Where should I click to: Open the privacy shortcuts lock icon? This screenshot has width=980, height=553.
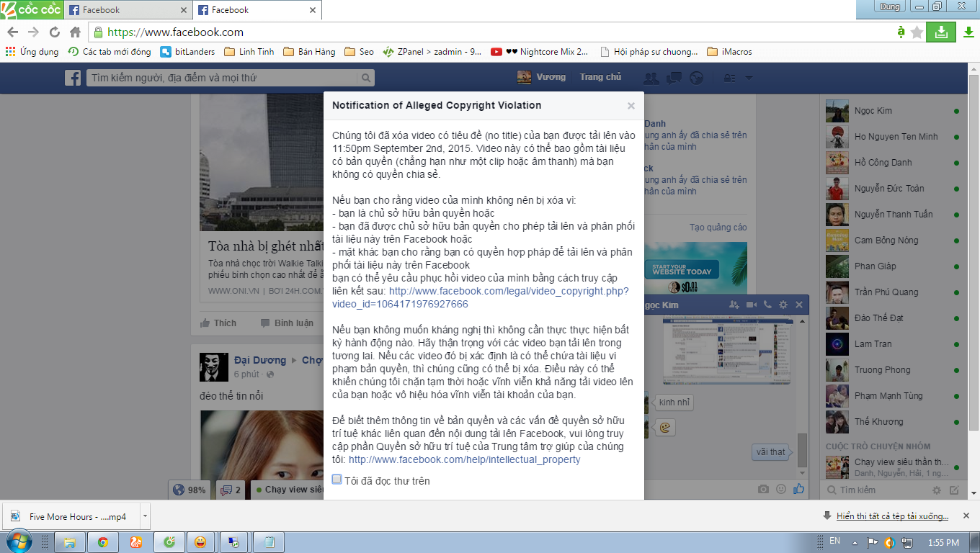pyautogui.click(x=729, y=78)
